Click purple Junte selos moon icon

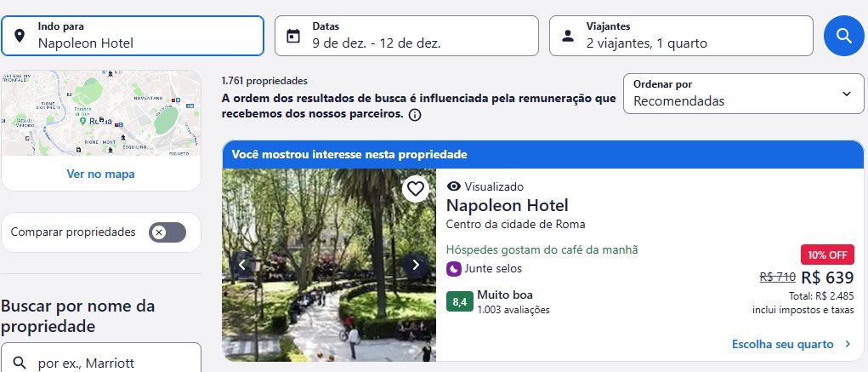tap(453, 269)
